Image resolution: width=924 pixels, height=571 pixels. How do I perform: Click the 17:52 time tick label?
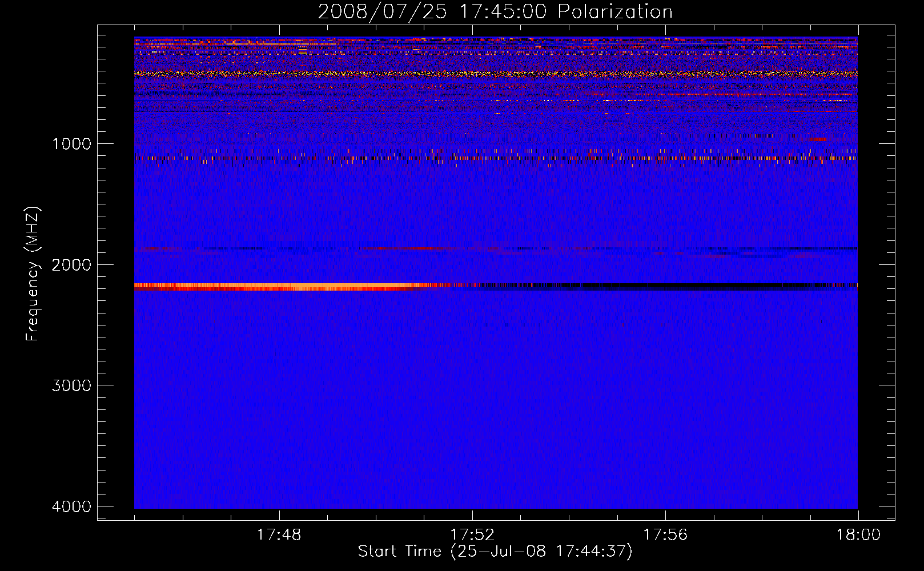[472, 535]
